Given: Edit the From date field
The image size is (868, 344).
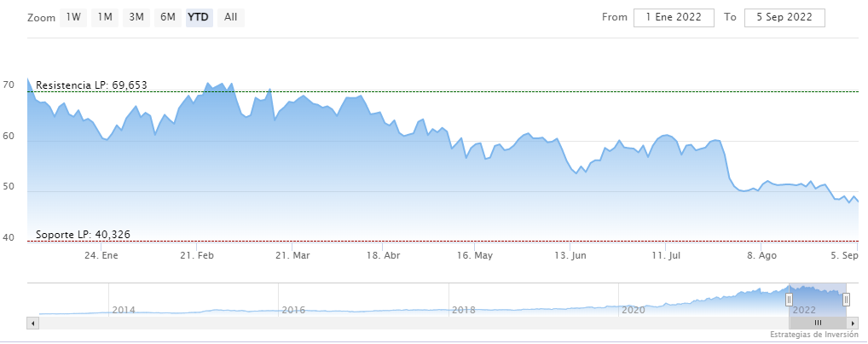Looking at the screenshot, I should 674,17.
